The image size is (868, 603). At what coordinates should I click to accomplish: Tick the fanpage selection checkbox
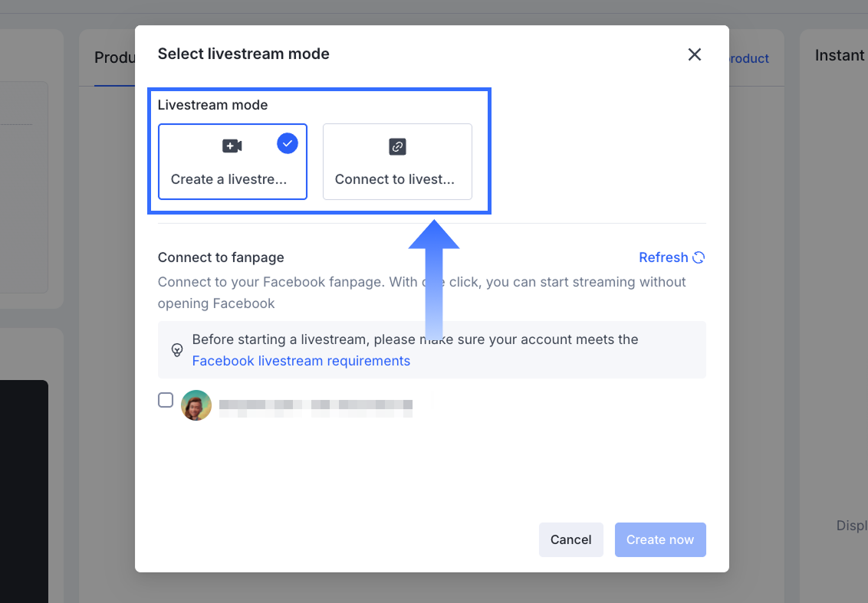(x=166, y=400)
